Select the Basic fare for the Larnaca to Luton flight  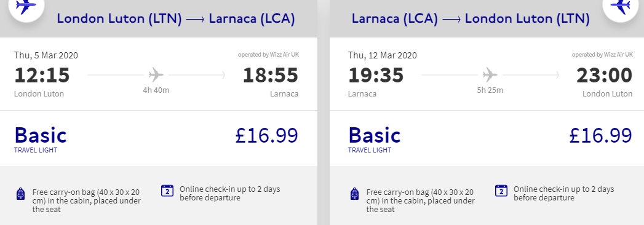pyautogui.click(x=374, y=135)
